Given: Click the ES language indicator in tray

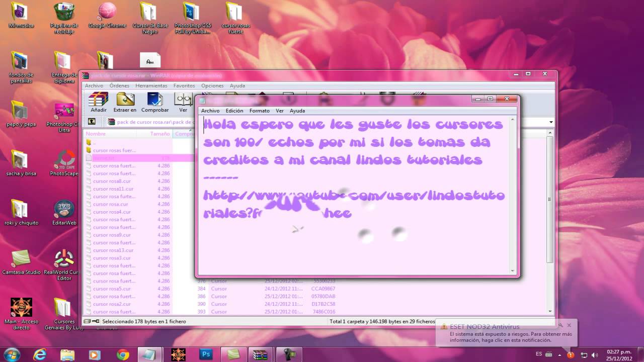Looking at the screenshot, I should coord(539,354).
